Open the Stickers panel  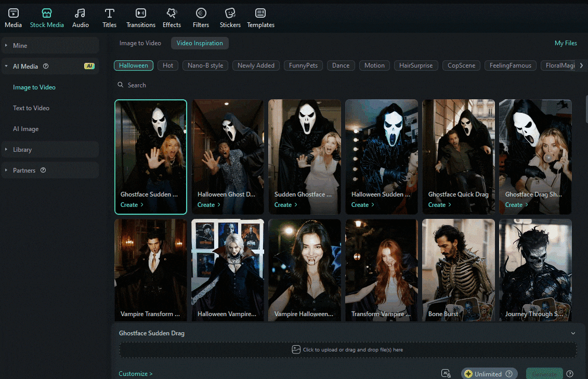[230, 17]
